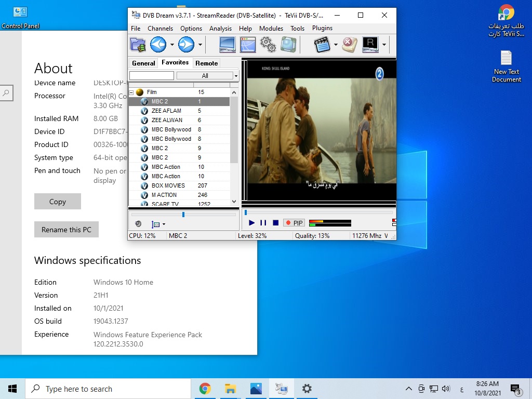
Task: Click the Settings search magnifier button
Action: click(6, 93)
